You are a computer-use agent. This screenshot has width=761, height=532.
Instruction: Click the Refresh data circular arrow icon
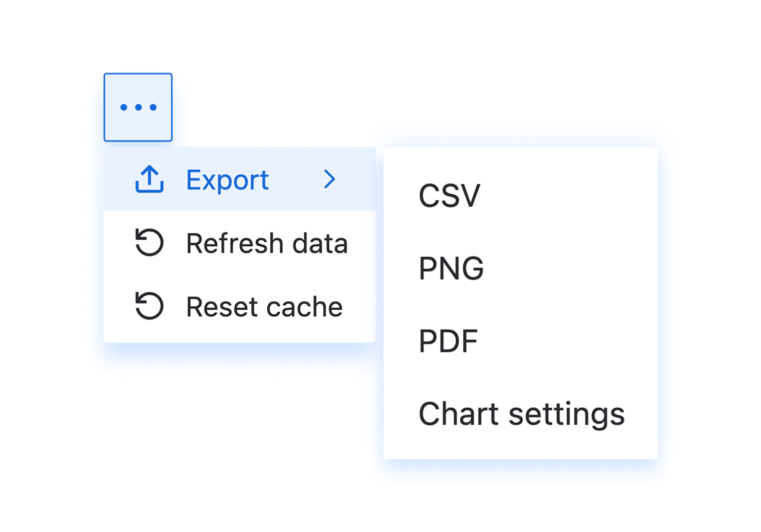[x=149, y=242]
